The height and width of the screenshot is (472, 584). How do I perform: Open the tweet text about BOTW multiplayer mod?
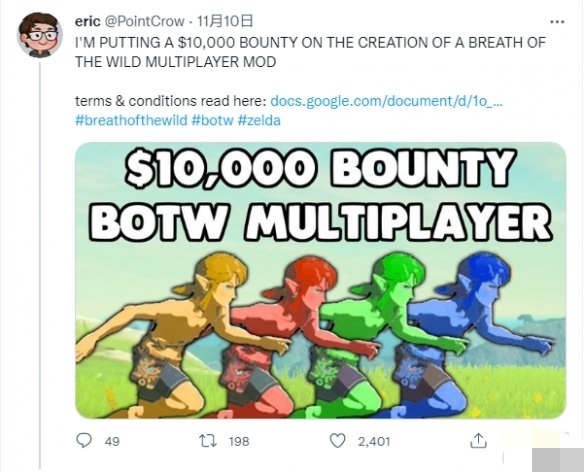310,52
